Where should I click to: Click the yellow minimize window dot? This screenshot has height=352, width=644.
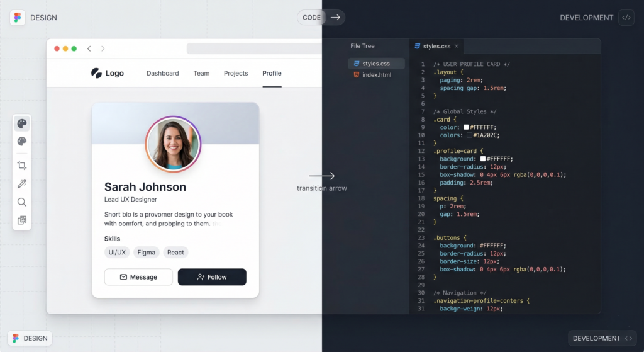[65, 48]
